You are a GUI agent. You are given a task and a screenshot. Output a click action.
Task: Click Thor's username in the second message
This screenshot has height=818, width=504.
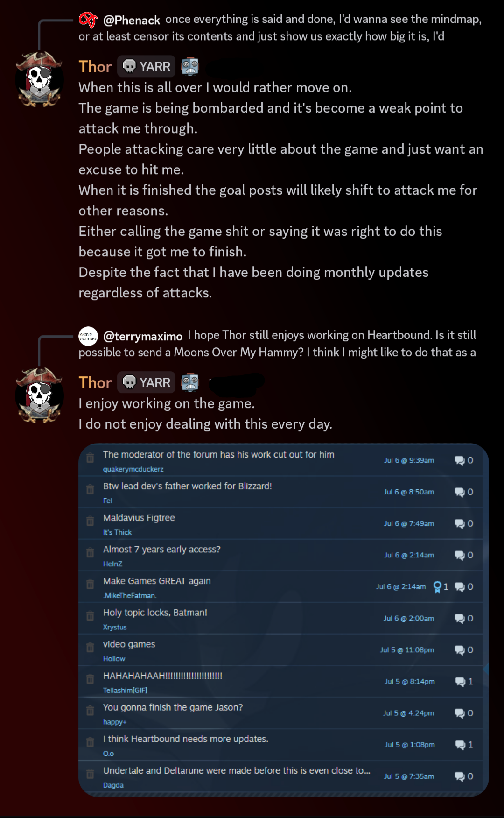[95, 382]
